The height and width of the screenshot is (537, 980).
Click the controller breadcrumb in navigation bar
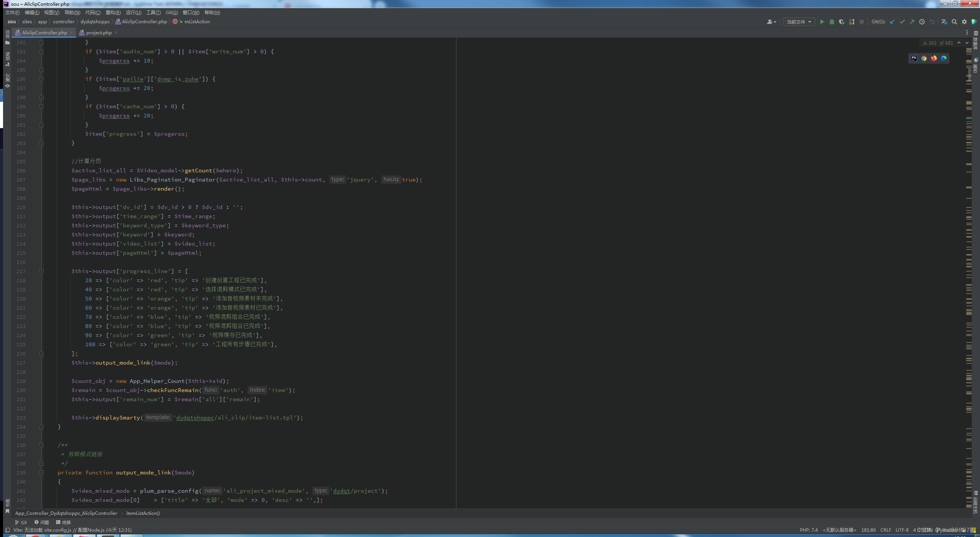[x=64, y=22]
